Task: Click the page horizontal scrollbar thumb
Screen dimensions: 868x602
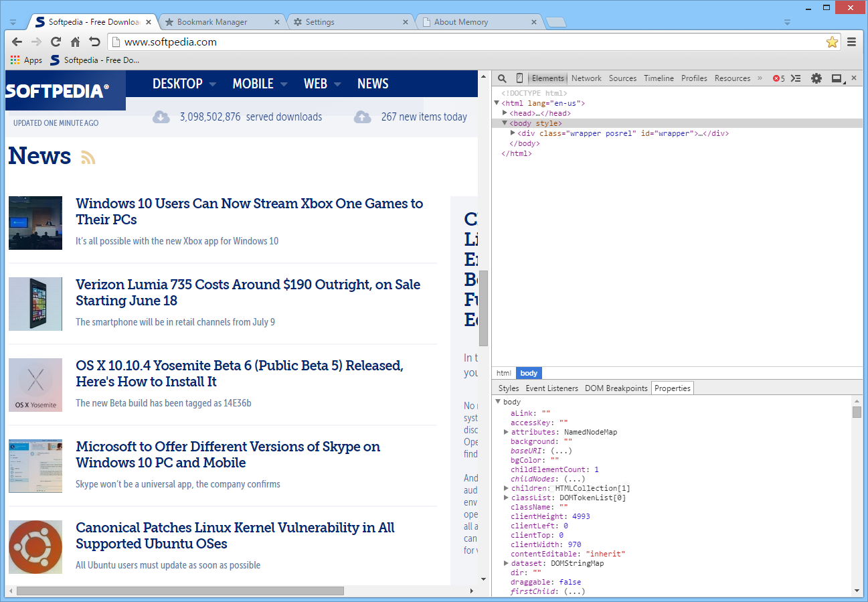Action: [x=180, y=591]
